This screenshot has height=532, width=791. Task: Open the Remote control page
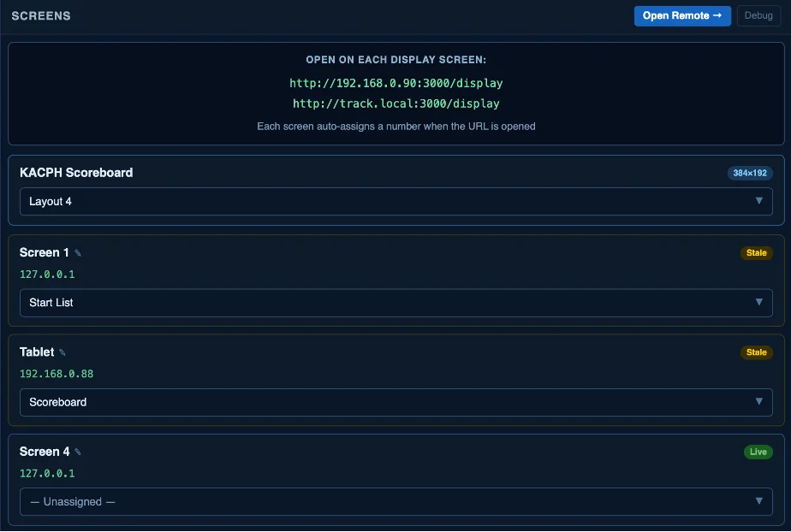click(x=682, y=15)
